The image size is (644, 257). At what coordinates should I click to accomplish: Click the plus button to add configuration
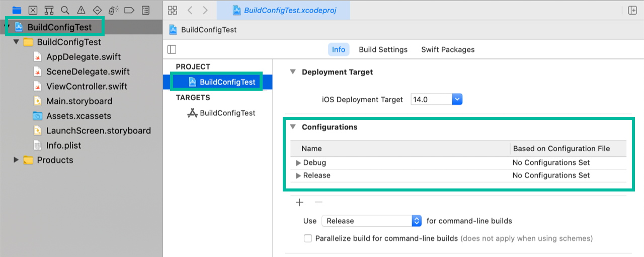(x=300, y=203)
